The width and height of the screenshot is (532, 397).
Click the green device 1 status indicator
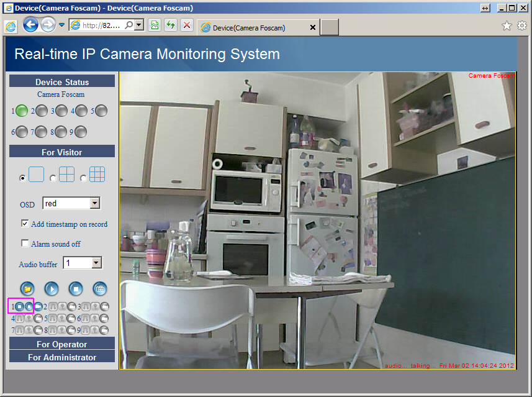coord(22,111)
